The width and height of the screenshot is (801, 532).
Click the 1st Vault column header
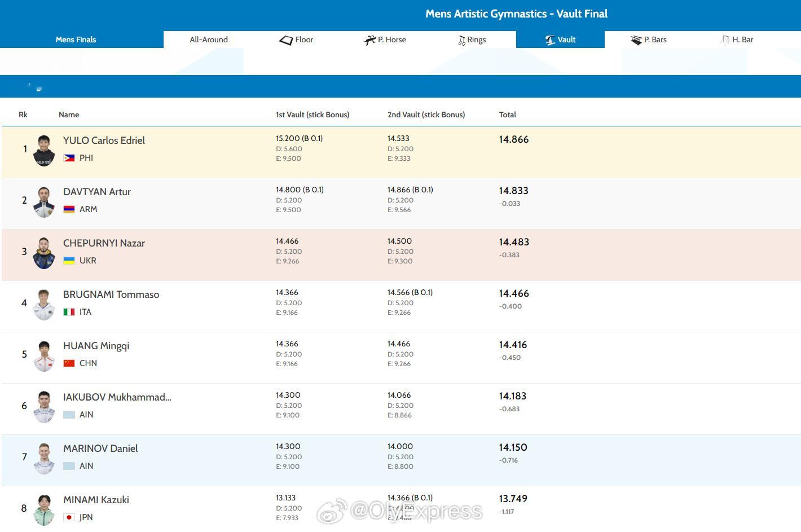312,115
